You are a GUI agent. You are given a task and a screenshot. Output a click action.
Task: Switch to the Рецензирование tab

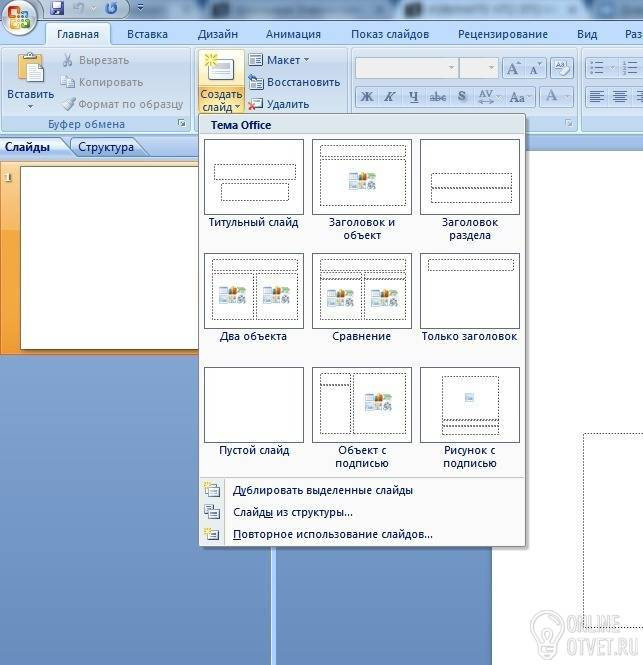(x=503, y=34)
